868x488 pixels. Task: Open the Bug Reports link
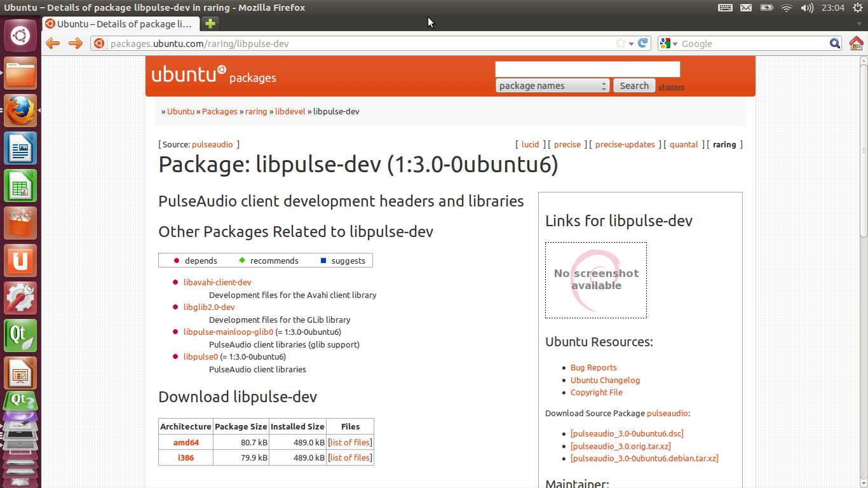[x=593, y=367]
